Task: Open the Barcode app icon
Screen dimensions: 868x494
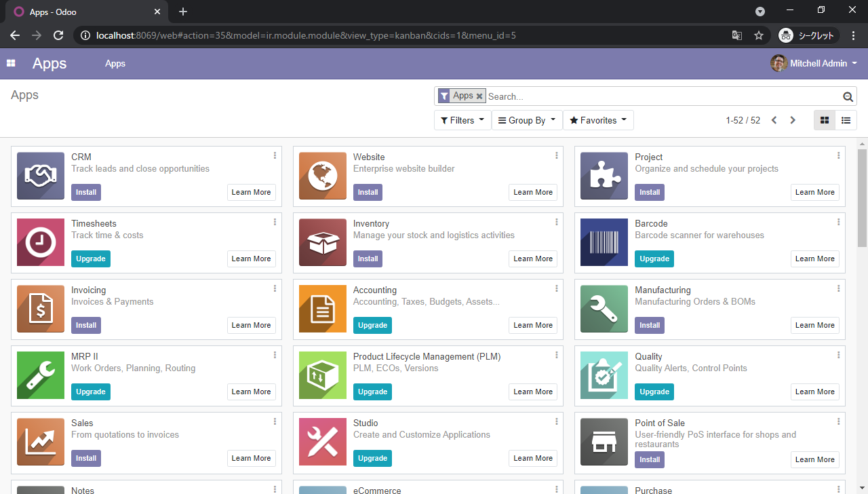Action: (604, 242)
